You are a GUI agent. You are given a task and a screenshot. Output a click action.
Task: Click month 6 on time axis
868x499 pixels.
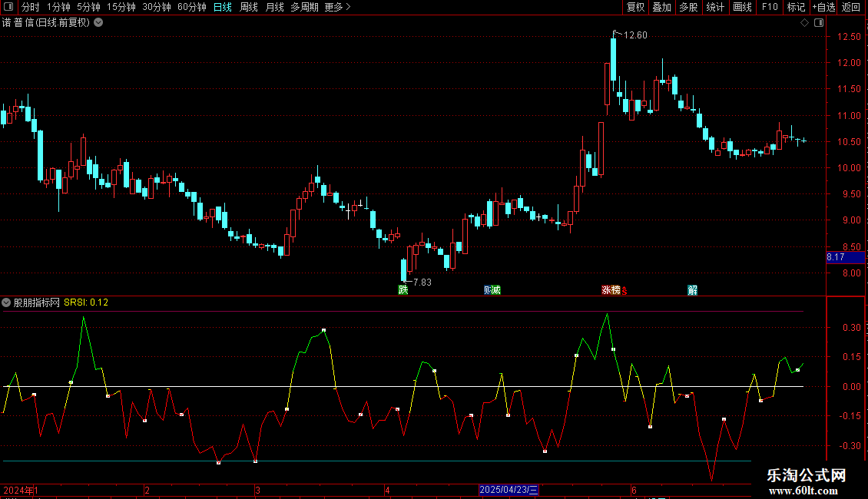click(634, 490)
